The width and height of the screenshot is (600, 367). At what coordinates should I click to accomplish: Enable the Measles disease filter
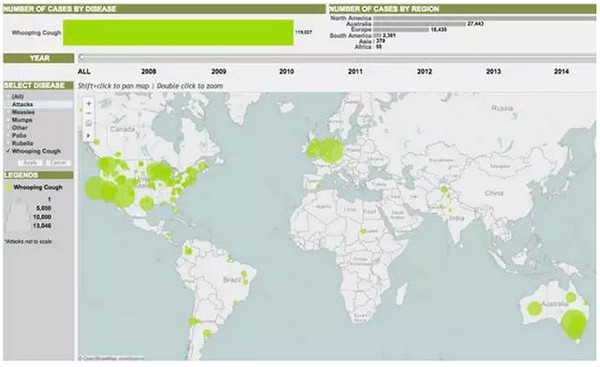8,112
